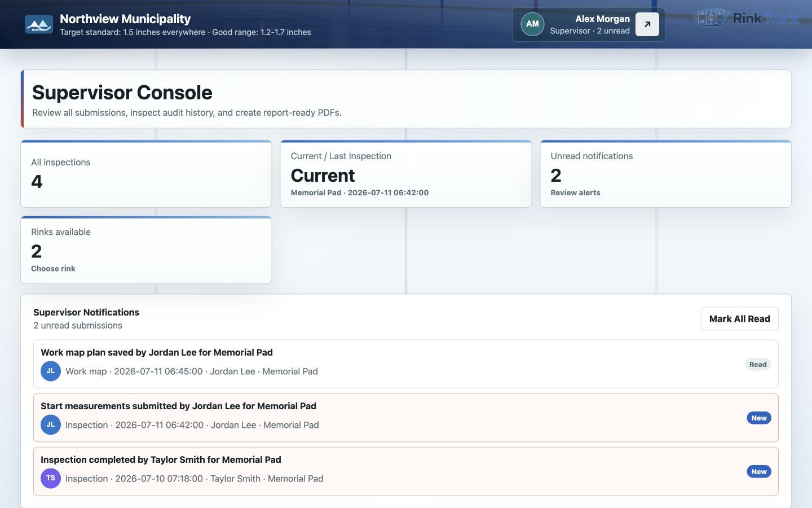Click the Read badge on Work map notification
The height and width of the screenshot is (508, 812).
coord(758,365)
